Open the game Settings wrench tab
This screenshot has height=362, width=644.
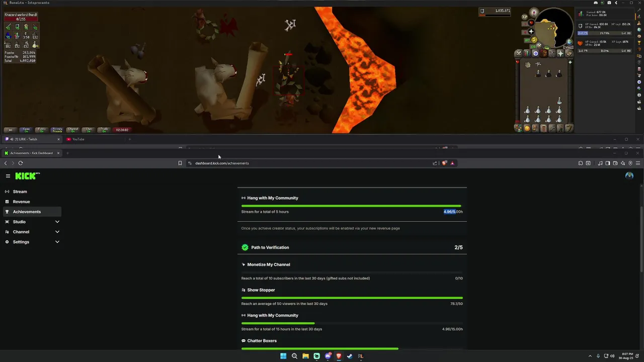pyautogui.click(x=552, y=128)
